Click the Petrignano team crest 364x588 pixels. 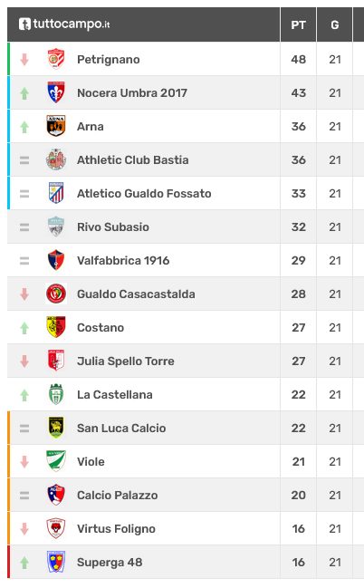pos(56,59)
